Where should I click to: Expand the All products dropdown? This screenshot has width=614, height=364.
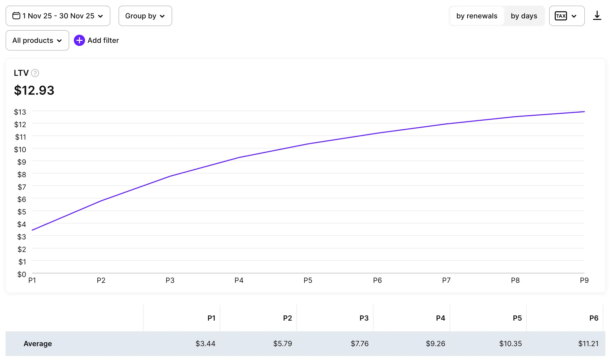[x=37, y=40]
